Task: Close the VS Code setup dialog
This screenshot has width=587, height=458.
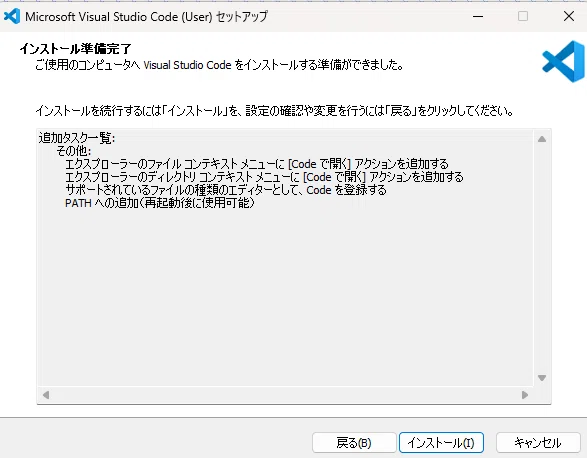Action: coord(569,16)
